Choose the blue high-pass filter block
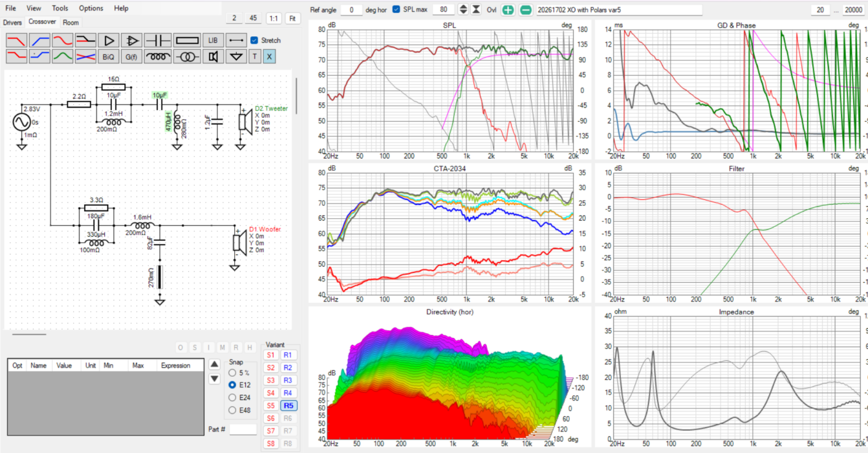The image size is (868, 453). pos(40,40)
